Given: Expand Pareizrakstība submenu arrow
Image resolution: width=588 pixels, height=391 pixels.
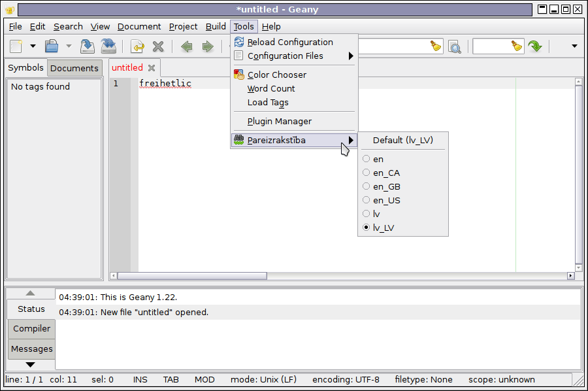Looking at the screenshot, I should (x=351, y=140).
